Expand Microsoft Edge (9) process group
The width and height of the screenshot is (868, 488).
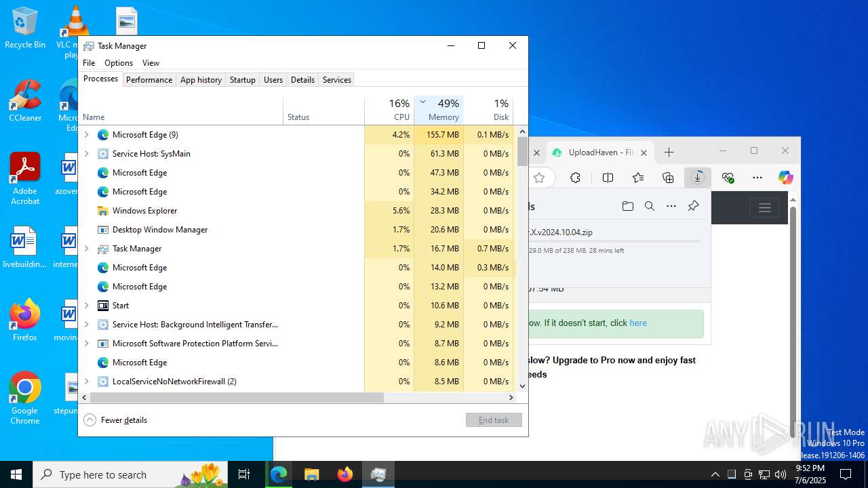(x=86, y=135)
